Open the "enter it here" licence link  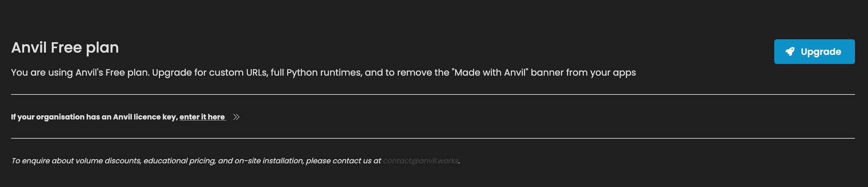202,117
